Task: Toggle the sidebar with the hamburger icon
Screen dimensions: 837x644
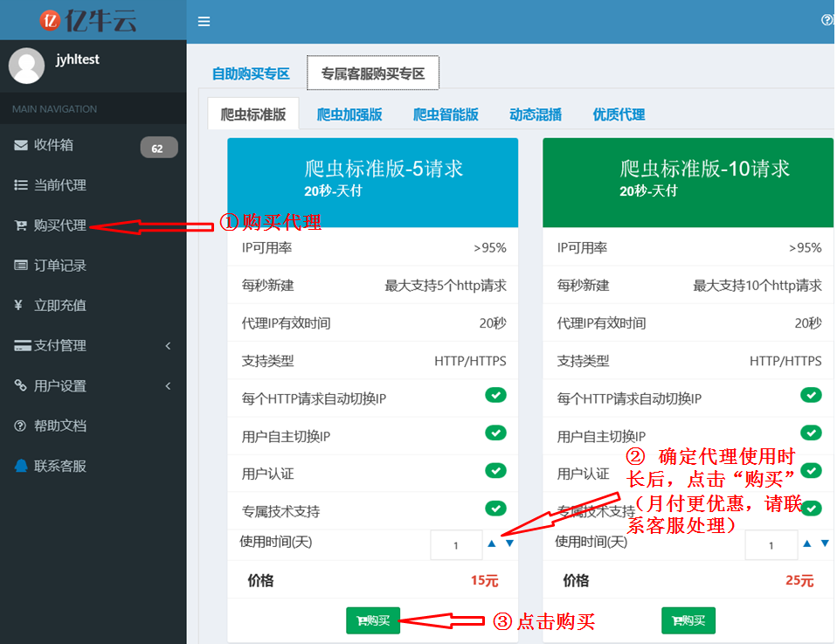Action: coord(204,21)
